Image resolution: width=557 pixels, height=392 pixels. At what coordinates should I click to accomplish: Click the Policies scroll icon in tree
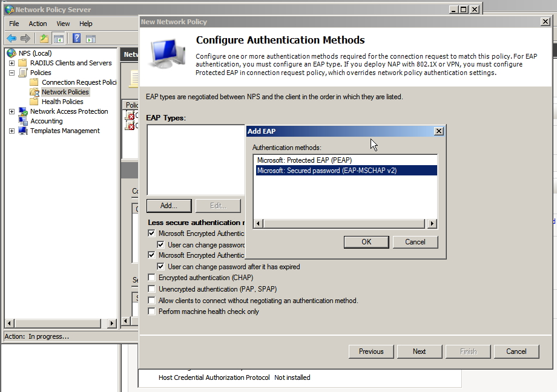click(23, 73)
